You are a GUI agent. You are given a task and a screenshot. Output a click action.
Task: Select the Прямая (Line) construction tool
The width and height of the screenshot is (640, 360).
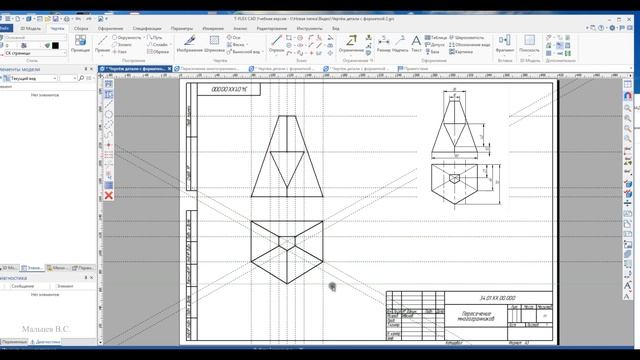(102, 44)
